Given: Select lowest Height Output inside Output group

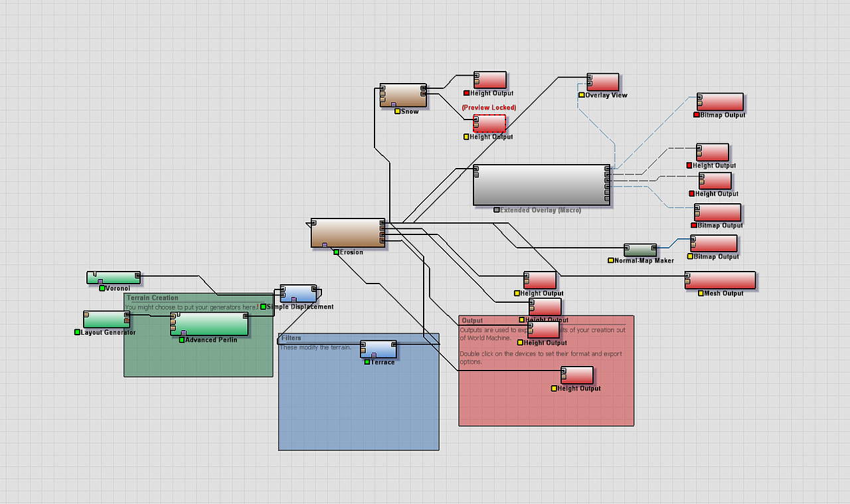Looking at the screenshot, I should click(x=577, y=375).
